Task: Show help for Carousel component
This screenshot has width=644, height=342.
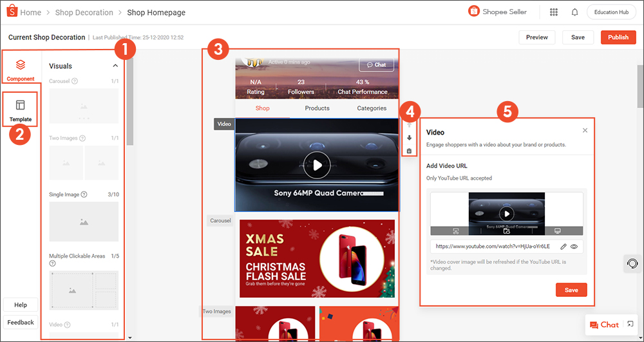Action: pos(75,81)
